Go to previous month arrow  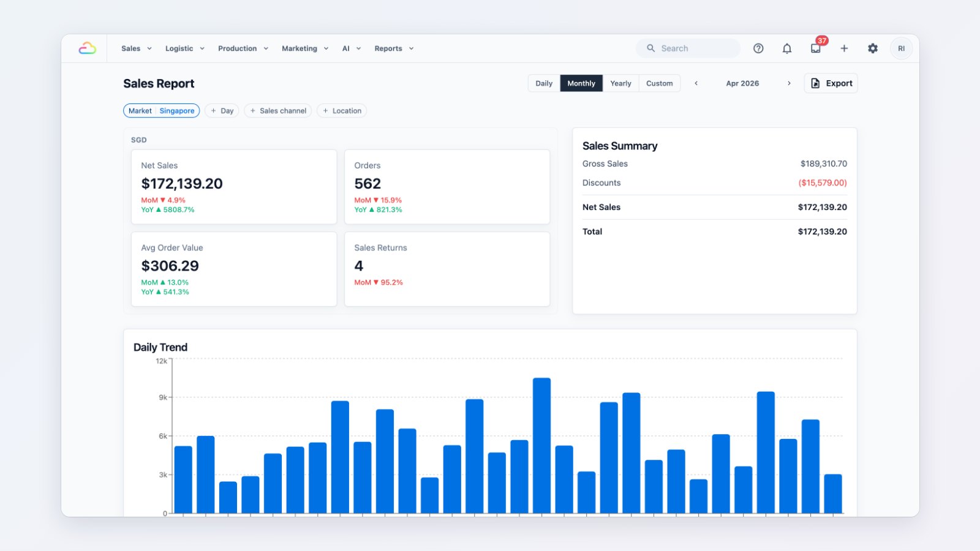[x=696, y=83]
